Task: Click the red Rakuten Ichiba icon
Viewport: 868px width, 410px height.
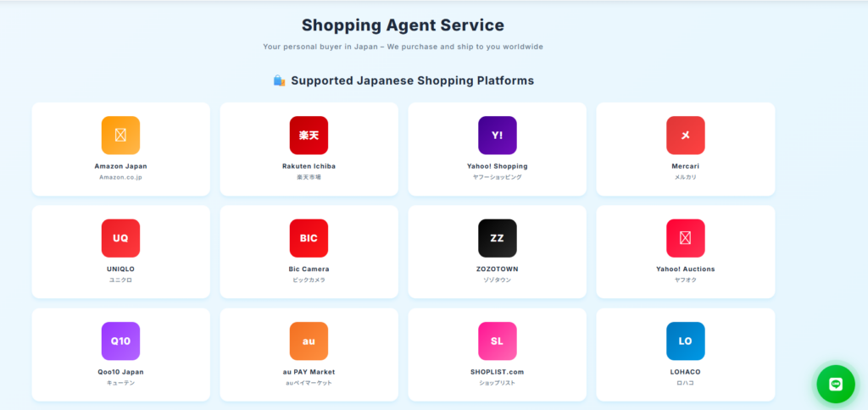Action: [309, 136]
